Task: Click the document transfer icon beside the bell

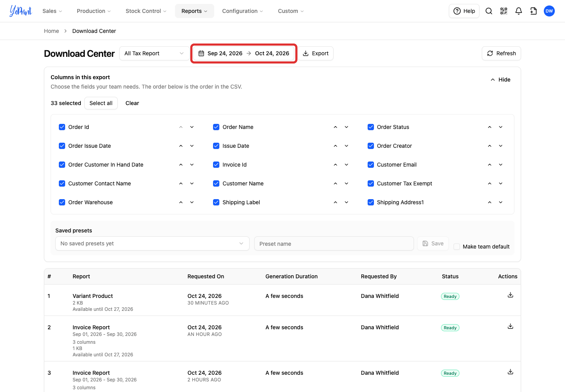Action: point(534,11)
